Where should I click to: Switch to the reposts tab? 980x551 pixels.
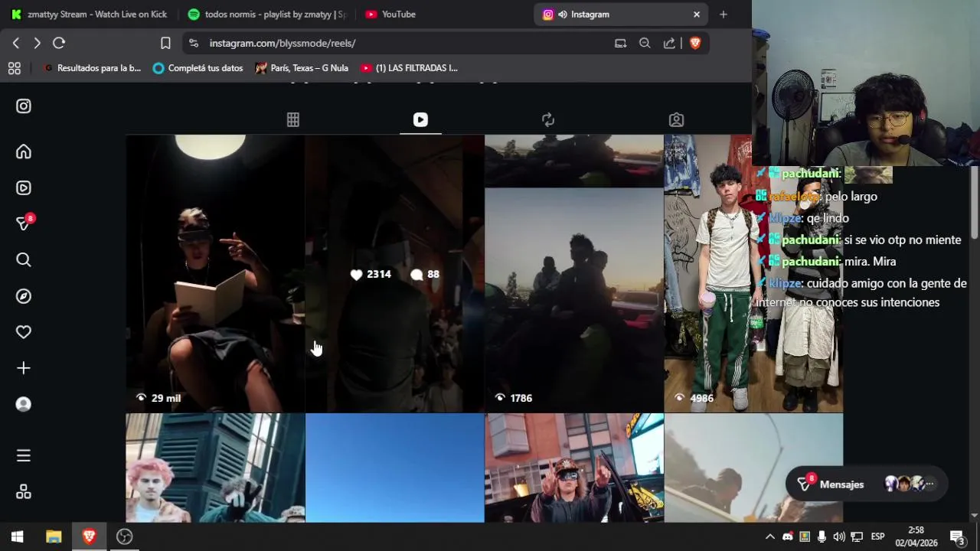[548, 119]
